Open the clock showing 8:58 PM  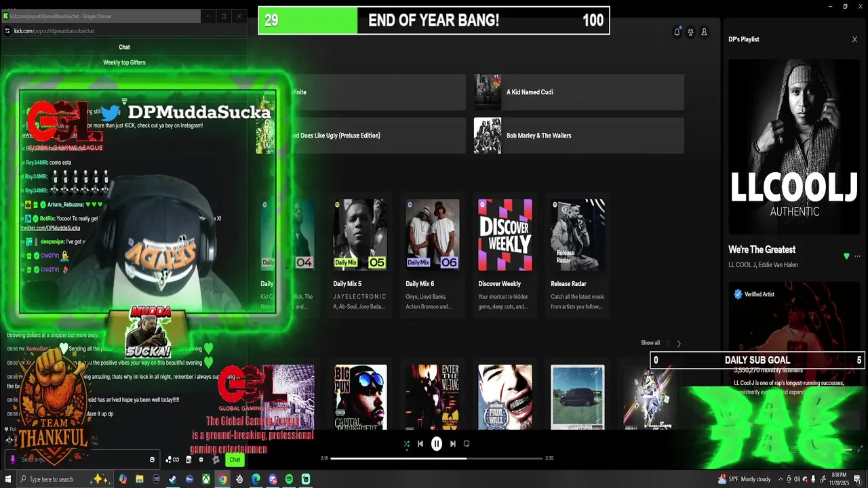click(x=839, y=479)
